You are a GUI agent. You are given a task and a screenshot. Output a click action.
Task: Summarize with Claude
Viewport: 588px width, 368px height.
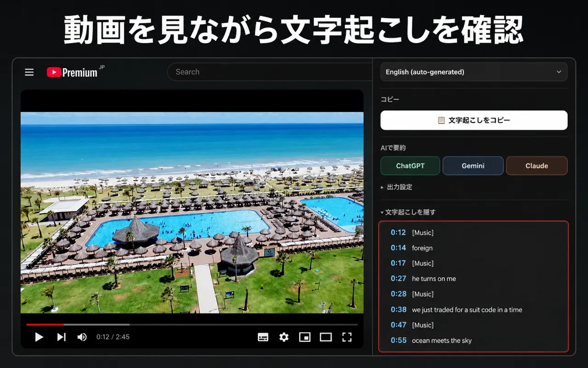537,166
